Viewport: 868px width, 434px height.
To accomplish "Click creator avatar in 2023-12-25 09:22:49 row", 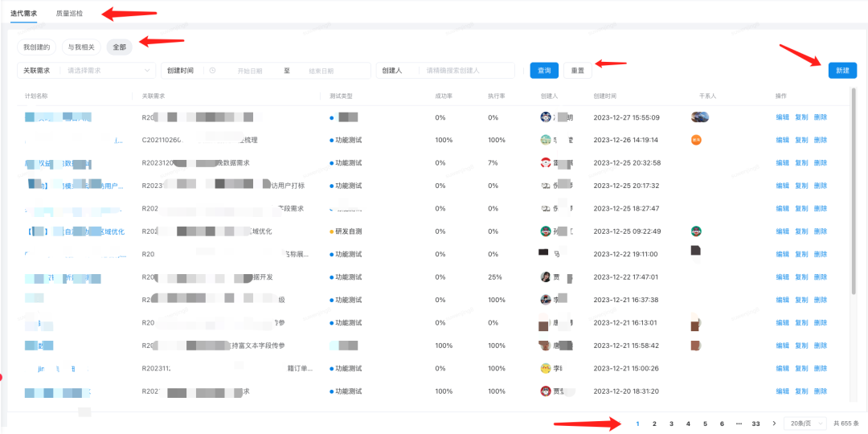I will point(546,231).
